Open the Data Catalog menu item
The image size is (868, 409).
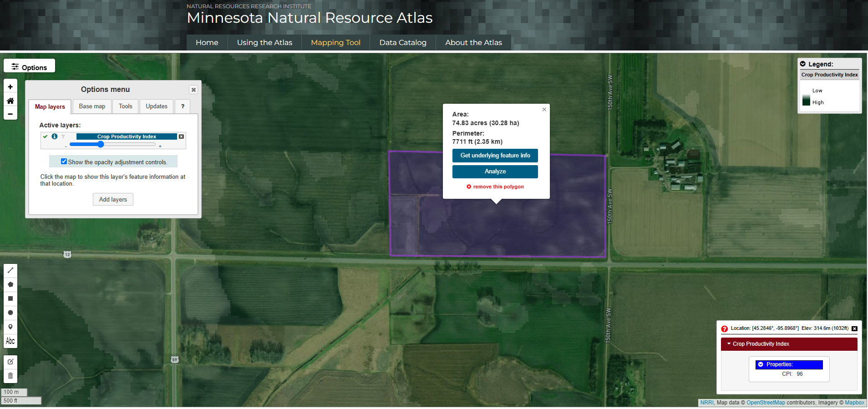[x=403, y=42]
